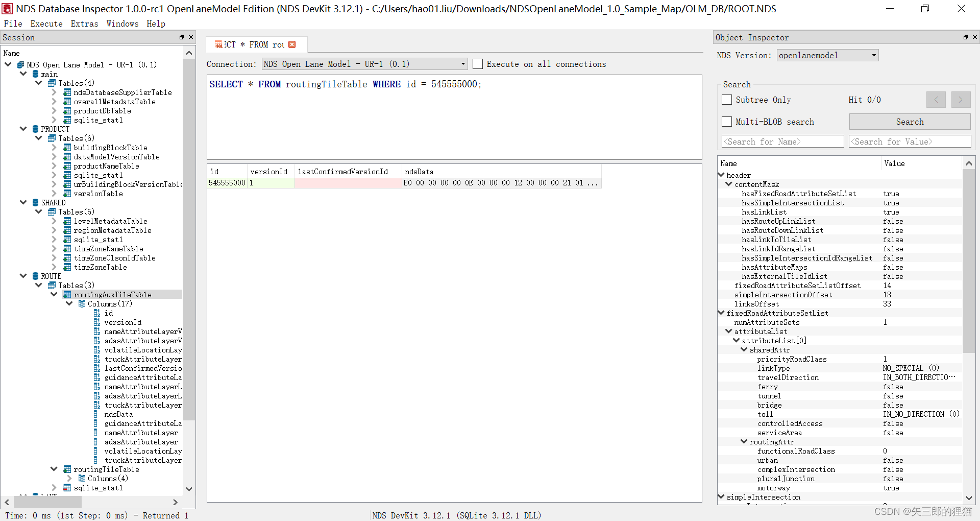Screen dimensions: 980x521
Task: Collapse the PRODUCT Tables(6) node
Action: click(x=39, y=138)
